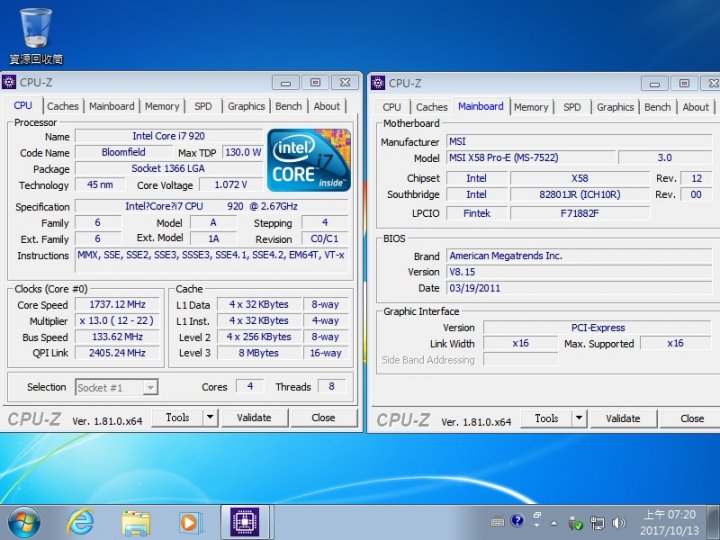Maximize the right CPU-Z window
The width and height of the screenshot is (720, 540).
(x=684, y=84)
